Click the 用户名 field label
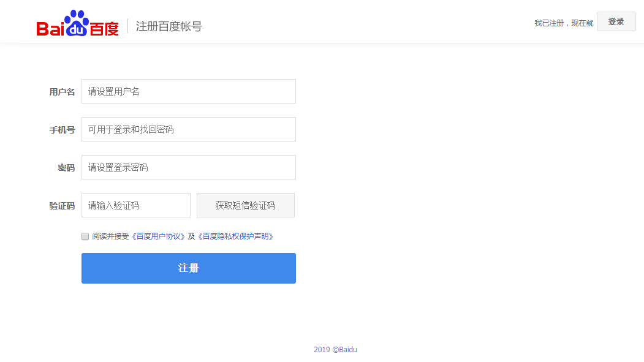The image size is (644, 362). click(62, 92)
